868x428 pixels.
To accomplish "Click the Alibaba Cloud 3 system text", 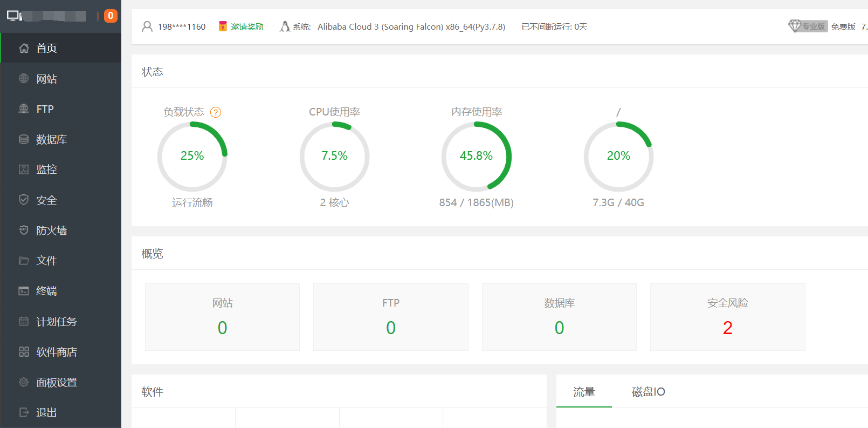I will [x=411, y=27].
